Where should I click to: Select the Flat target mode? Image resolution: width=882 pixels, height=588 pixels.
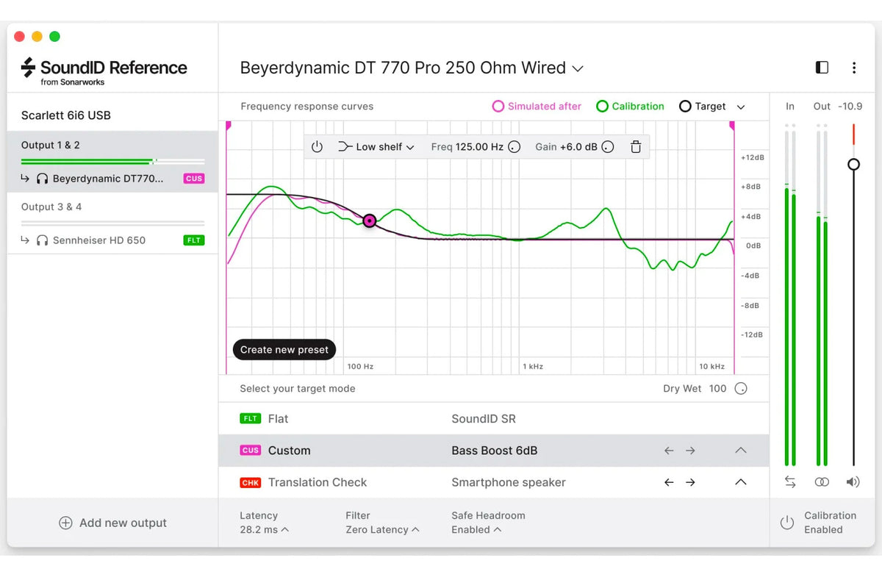494,419
